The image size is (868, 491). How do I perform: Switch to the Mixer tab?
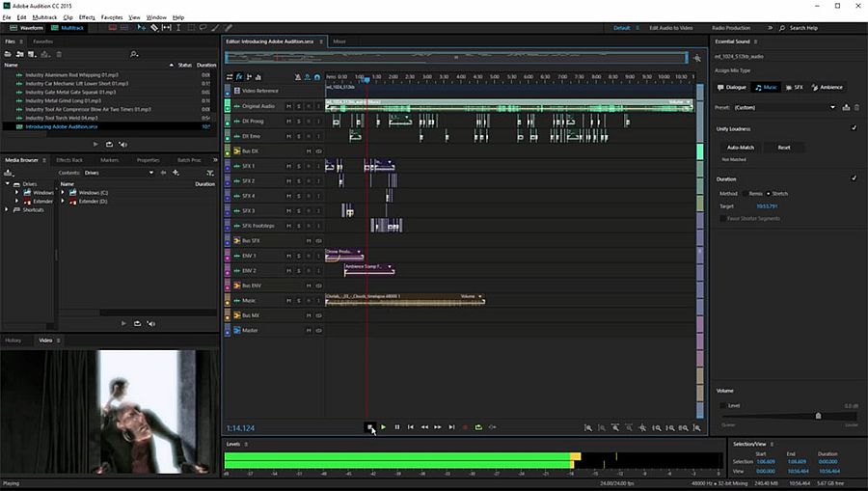[339, 42]
